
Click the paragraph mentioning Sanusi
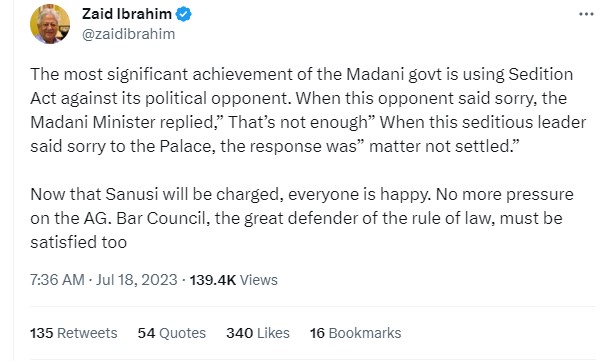coord(302,218)
